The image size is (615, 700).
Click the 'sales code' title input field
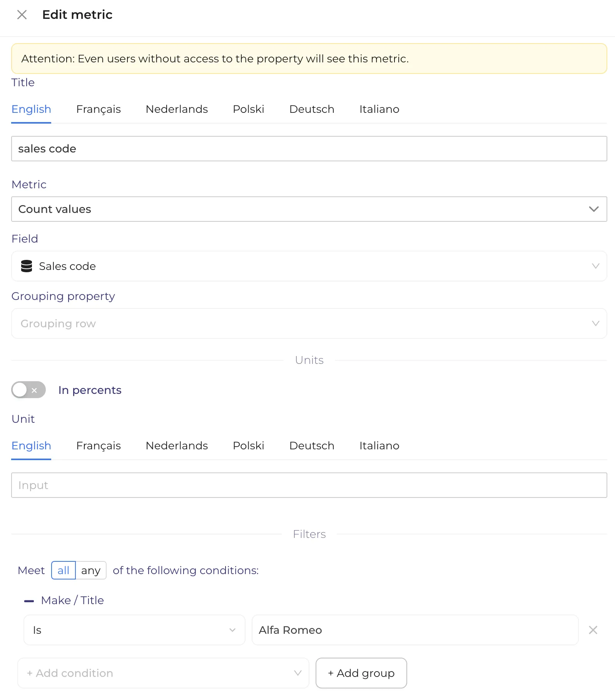309,149
